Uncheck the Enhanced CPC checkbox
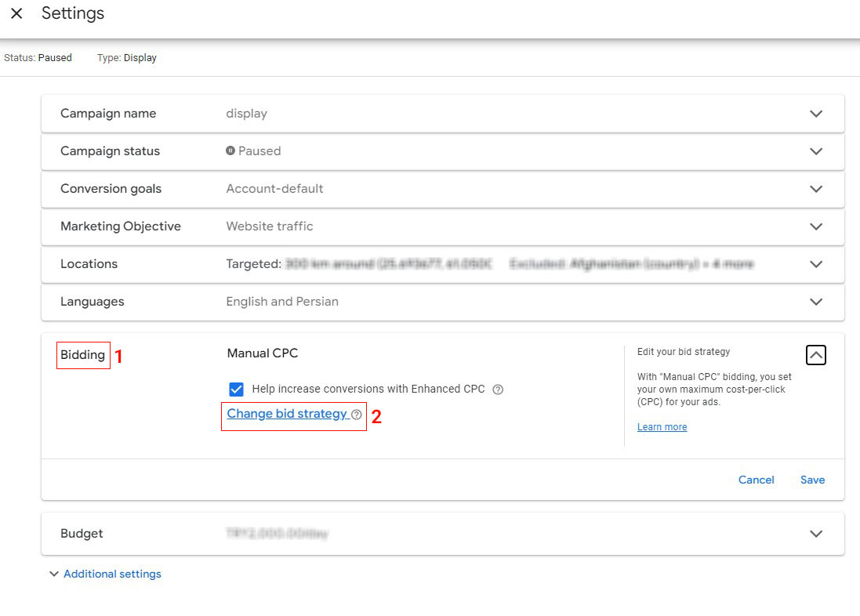Screen dimensions: 860x616 pyautogui.click(x=237, y=390)
